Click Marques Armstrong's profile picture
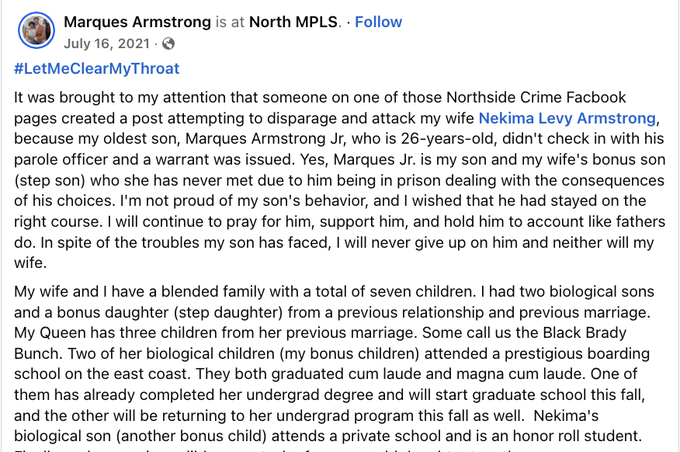The image size is (680, 452). coord(36,31)
